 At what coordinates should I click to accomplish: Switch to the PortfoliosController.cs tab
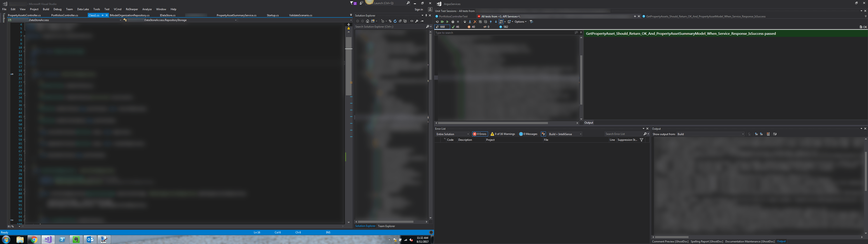tap(65, 16)
